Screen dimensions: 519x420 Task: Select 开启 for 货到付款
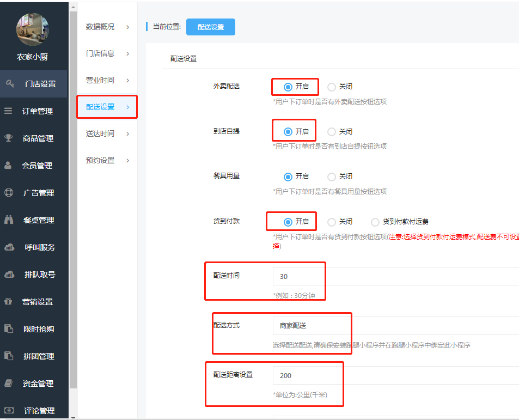[x=288, y=222]
